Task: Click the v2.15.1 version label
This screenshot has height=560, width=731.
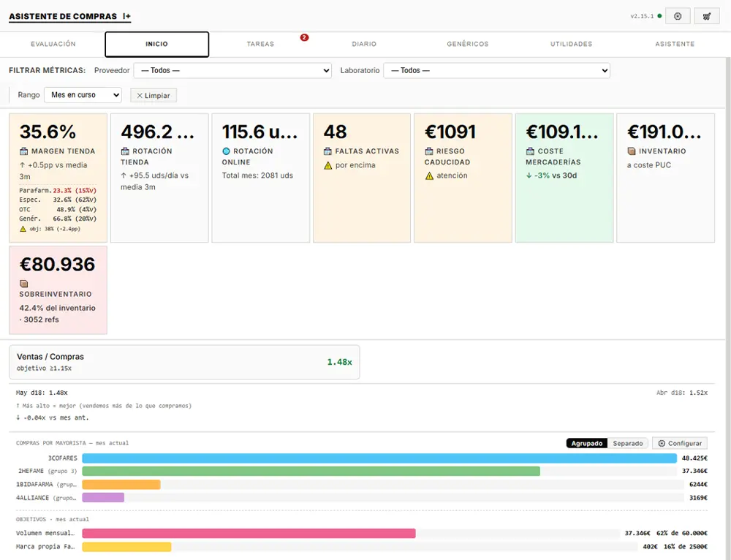Action: coord(642,16)
